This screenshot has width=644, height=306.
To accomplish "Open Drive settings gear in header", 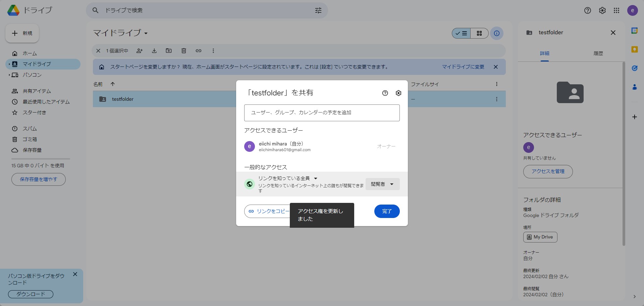I will pos(602,10).
